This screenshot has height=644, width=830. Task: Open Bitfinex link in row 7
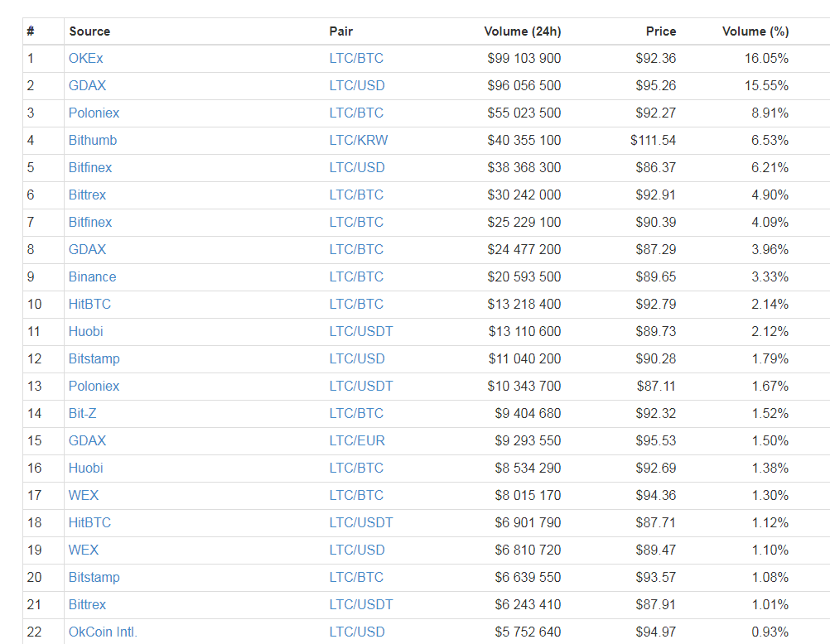(x=90, y=222)
